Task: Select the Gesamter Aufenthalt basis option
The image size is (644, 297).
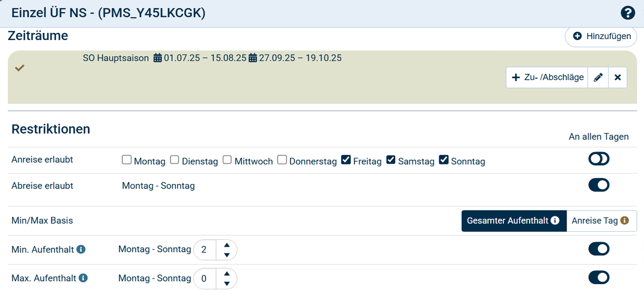Action: pyautogui.click(x=513, y=221)
